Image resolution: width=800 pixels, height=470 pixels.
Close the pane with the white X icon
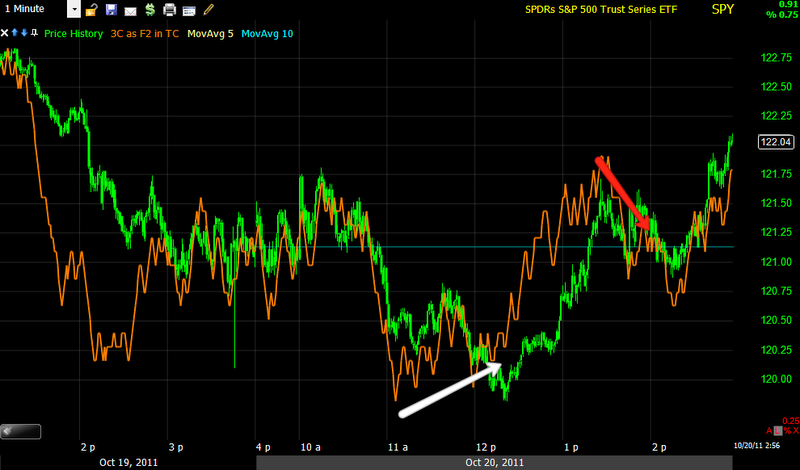(x=5, y=33)
